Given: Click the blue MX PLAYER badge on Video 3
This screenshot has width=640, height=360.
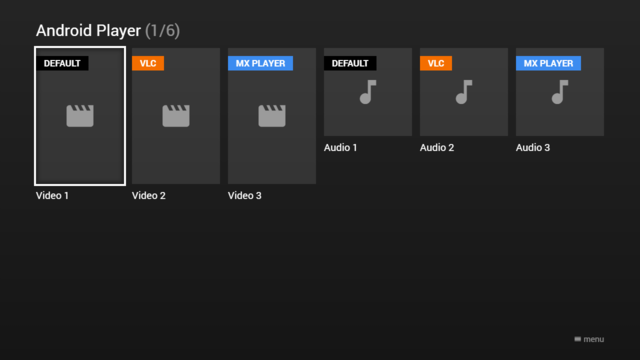Looking at the screenshot, I should point(260,63).
